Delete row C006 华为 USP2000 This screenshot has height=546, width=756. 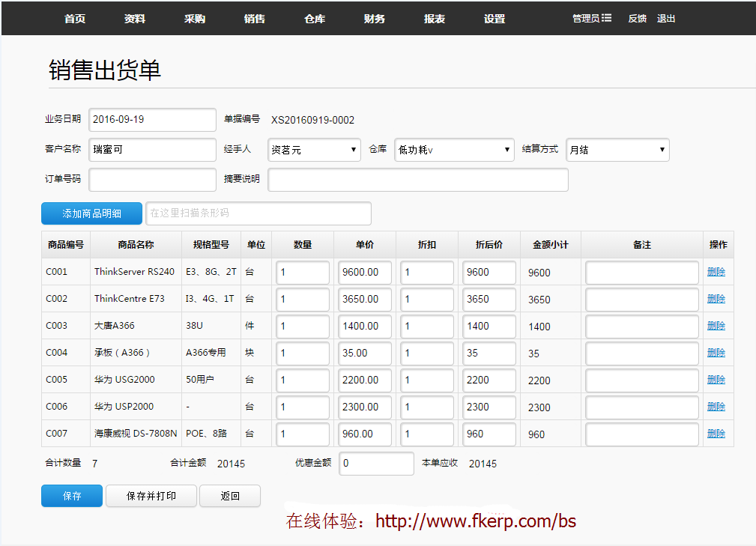[716, 407]
